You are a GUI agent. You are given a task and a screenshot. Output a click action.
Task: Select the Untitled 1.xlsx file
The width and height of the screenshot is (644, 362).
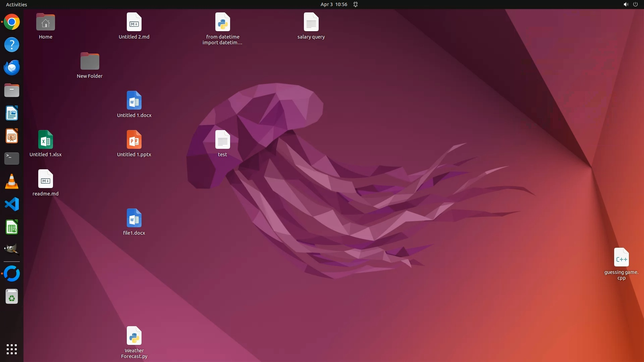pos(46,140)
